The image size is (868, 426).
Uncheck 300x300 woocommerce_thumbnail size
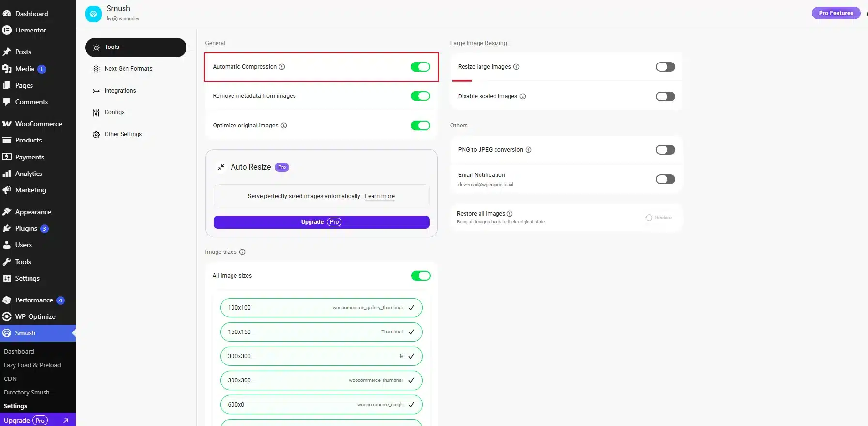[321, 380]
